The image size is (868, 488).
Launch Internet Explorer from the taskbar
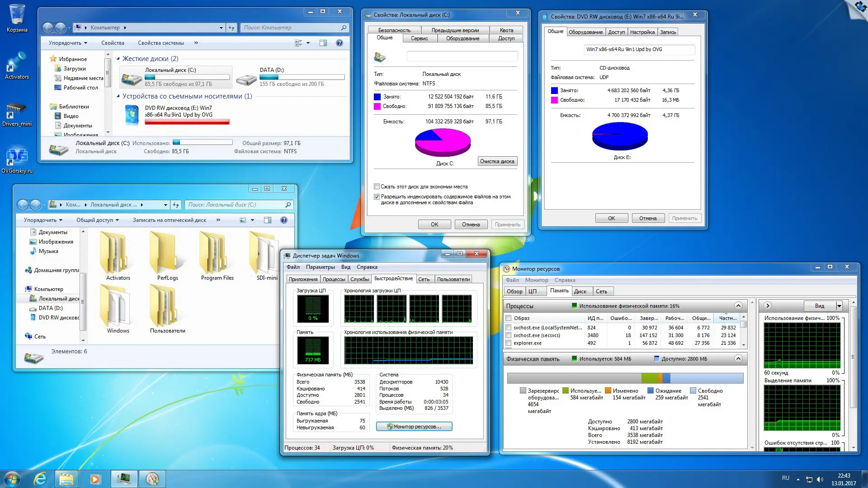click(40, 479)
